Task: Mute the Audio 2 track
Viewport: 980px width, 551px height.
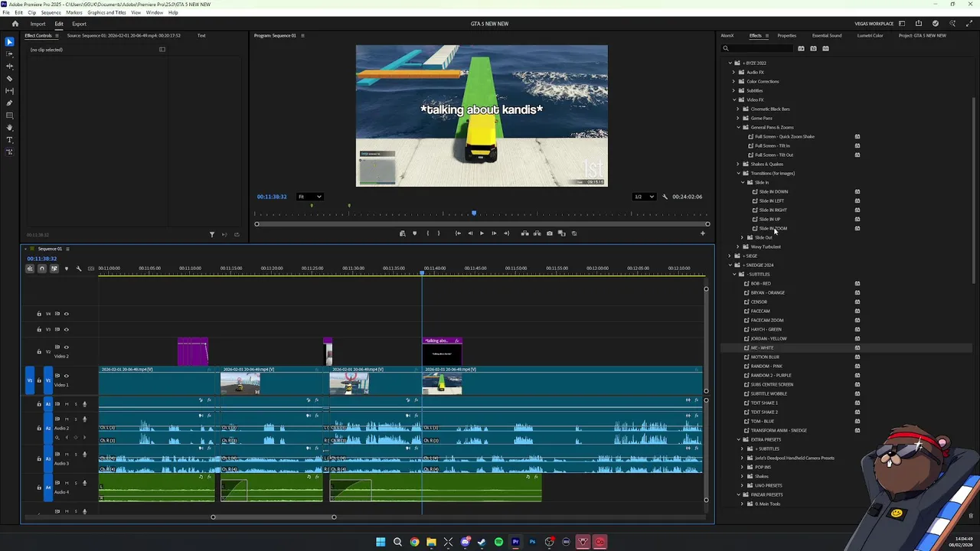Action: (67, 419)
